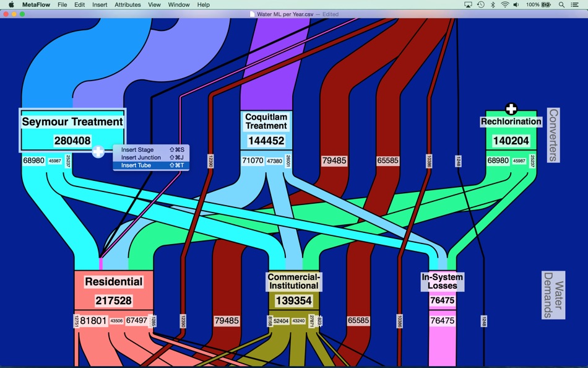Open the Time Machine status icon
The image size is (588, 368).
coord(480,4)
